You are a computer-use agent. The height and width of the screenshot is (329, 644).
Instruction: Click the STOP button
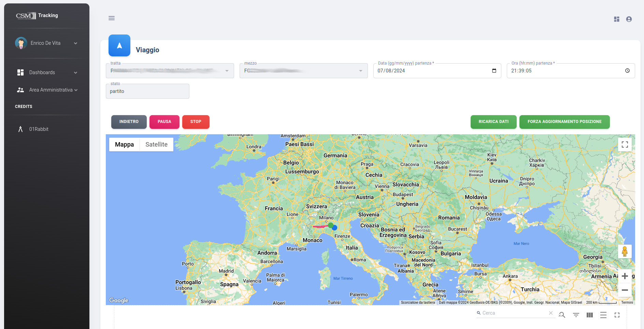tap(196, 122)
